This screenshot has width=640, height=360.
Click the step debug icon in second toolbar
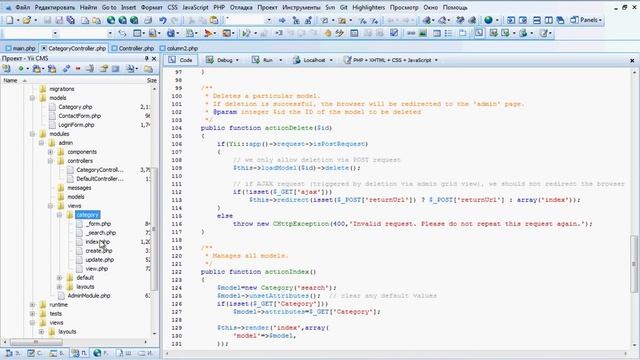[x=279, y=33]
